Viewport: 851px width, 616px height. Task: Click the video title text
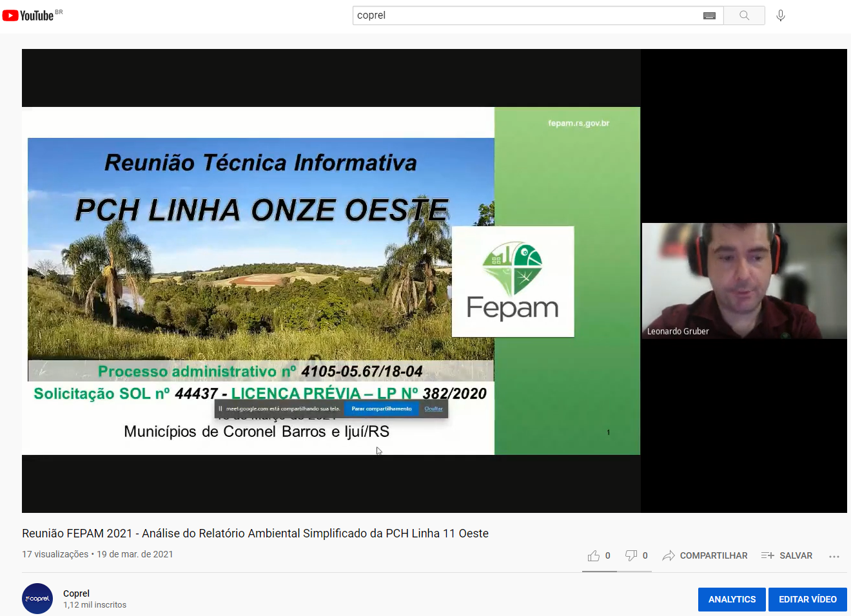point(255,534)
